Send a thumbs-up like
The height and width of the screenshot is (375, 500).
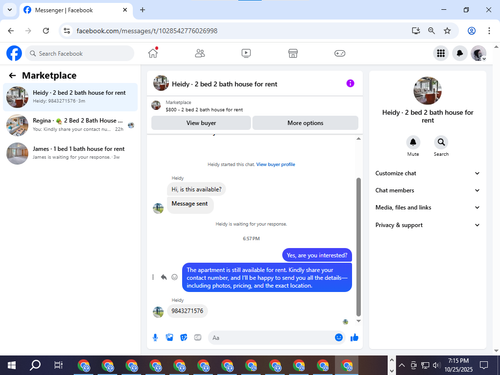354,338
